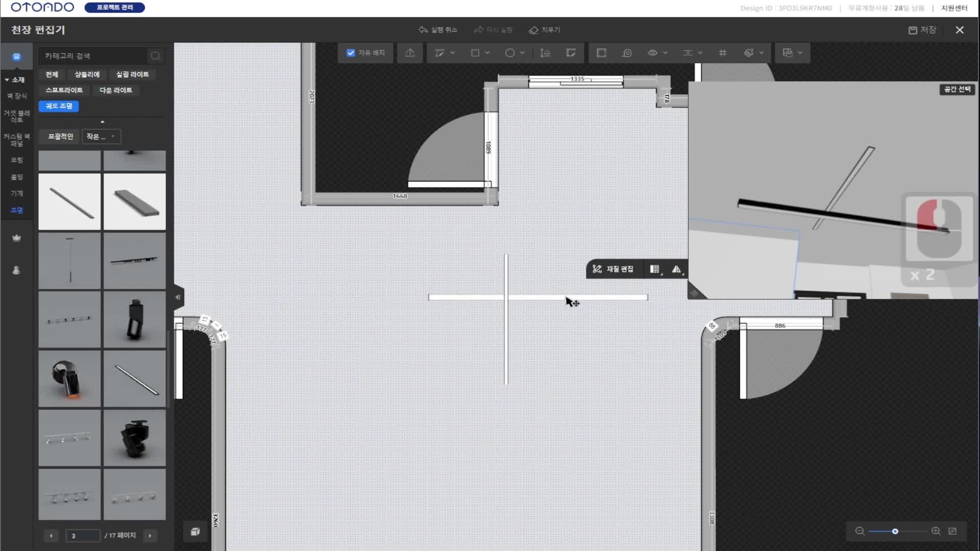This screenshot has width=980, height=551.
Task: Click the zoom in magnifier icon
Action: (x=936, y=531)
